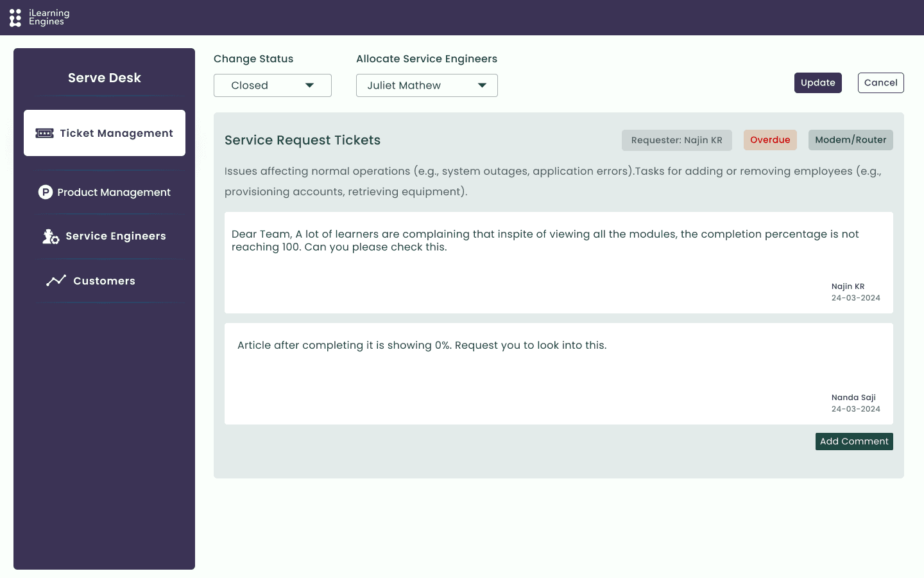The image size is (924, 578).
Task: Click the Requester: Najin KR tag
Action: 677,140
